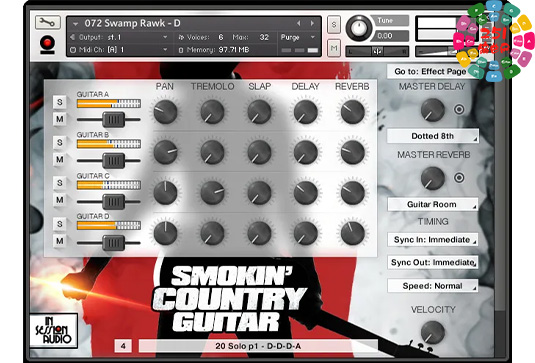Open the Guitar Room reverb dropdown
Viewport: 535px width, 363px height.
433,204
